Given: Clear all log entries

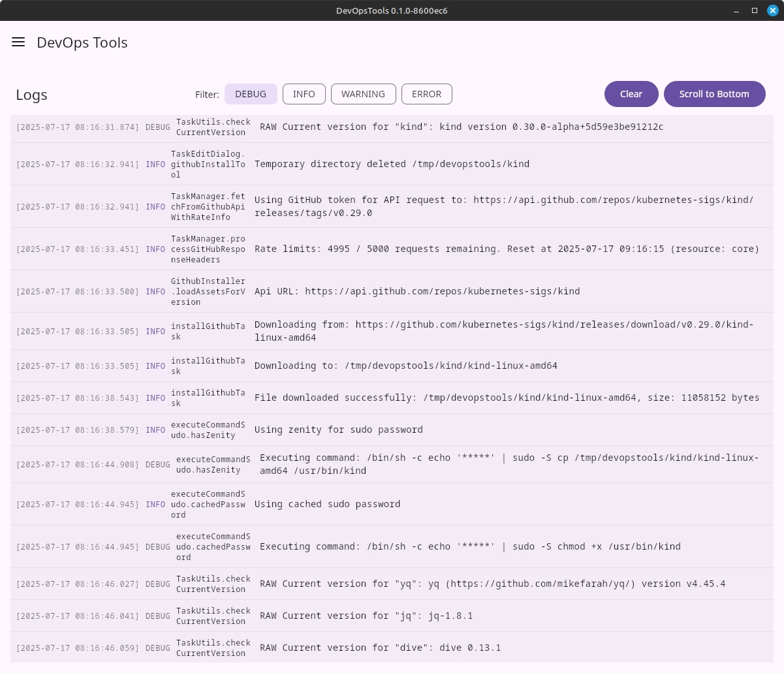Looking at the screenshot, I should pyautogui.click(x=631, y=94).
